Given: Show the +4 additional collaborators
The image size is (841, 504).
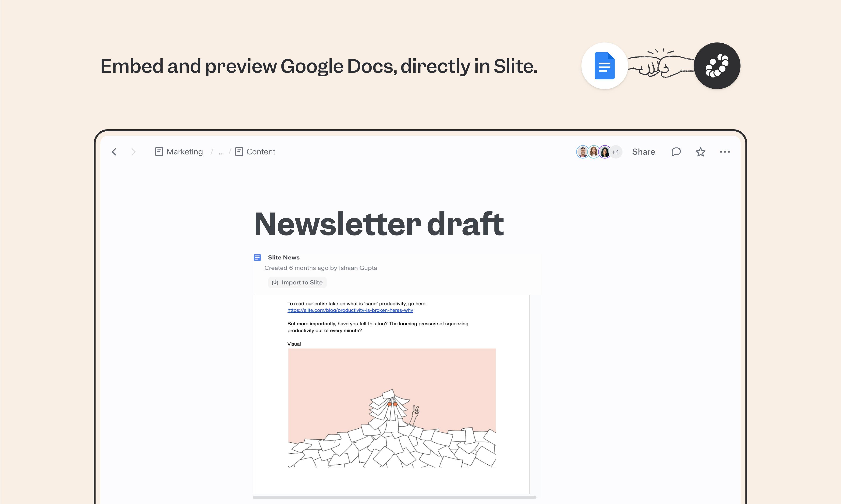Looking at the screenshot, I should point(616,152).
